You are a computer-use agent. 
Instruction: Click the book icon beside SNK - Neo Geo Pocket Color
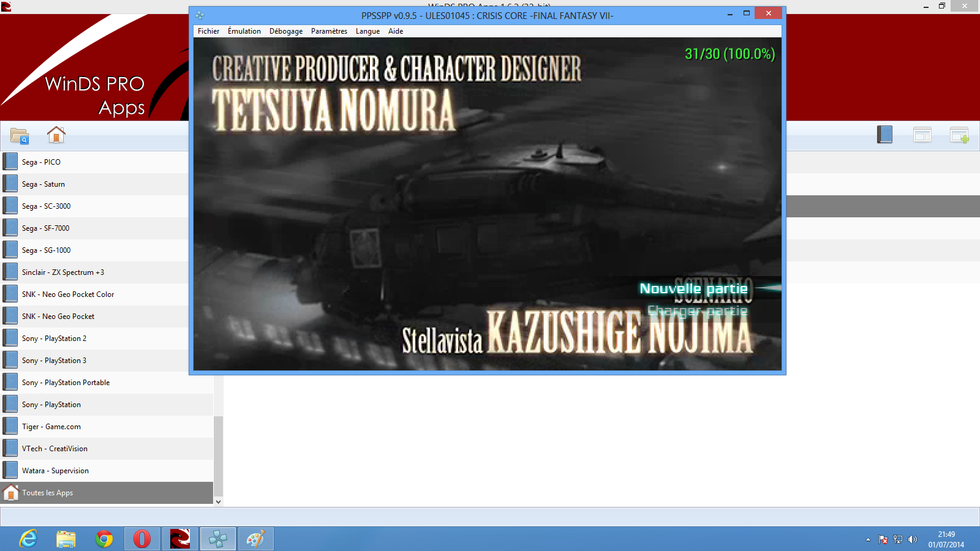coord(10,294)
